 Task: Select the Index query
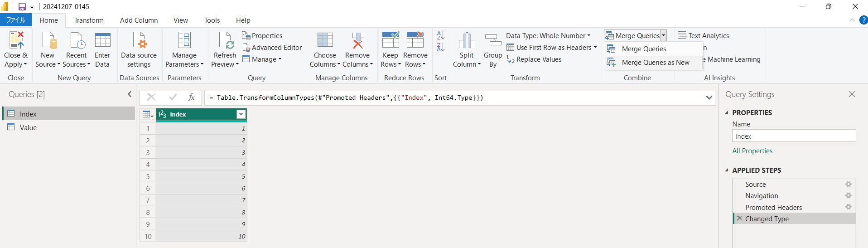pyautogui.click(x=69, y=114)
